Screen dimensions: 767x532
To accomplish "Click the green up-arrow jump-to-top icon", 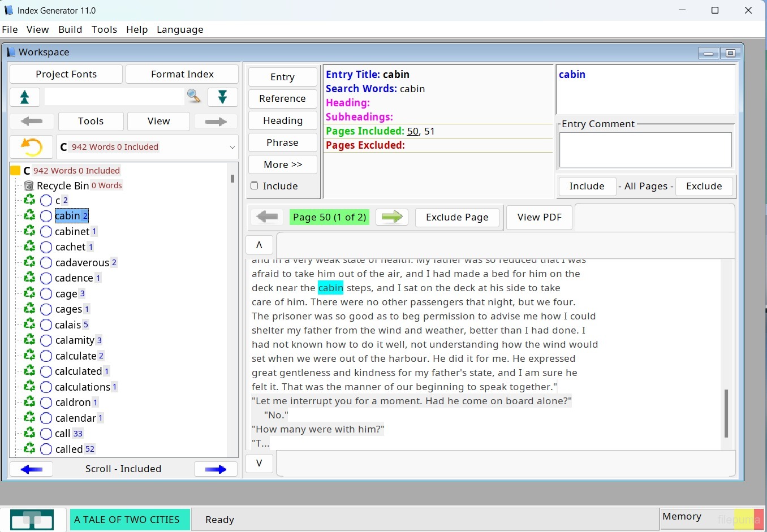I will [25, 97].
